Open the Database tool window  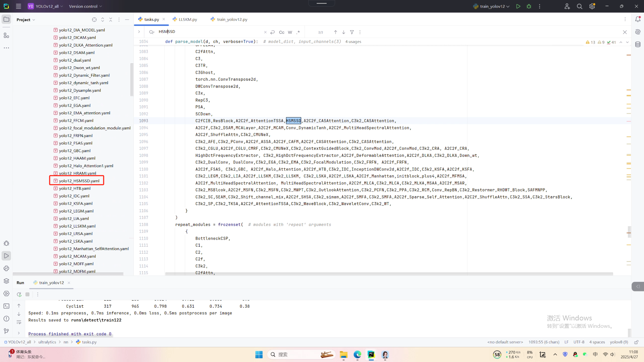click(x=638, y=44)
